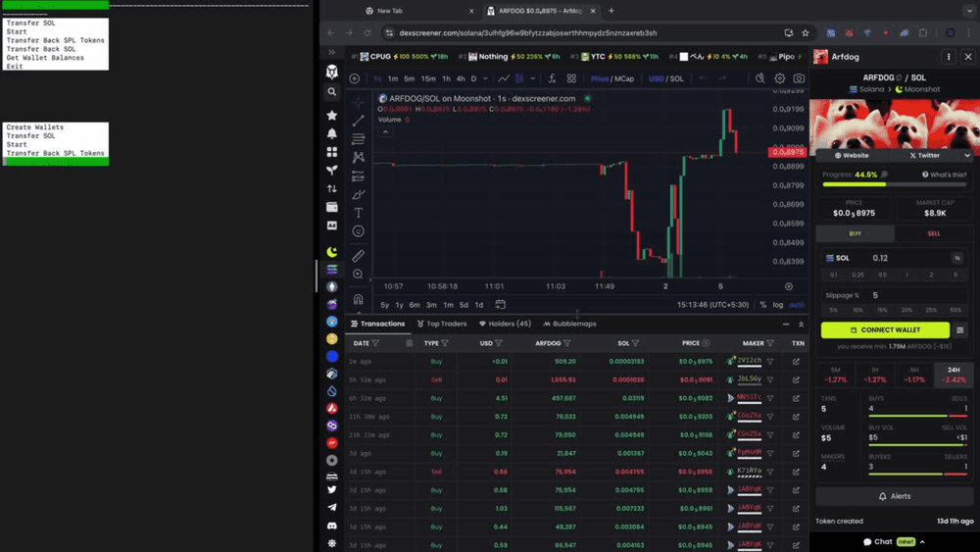Toggle the magnet mode tool
The width and height of the screenshot is (980, 552).
coord(358,299)
